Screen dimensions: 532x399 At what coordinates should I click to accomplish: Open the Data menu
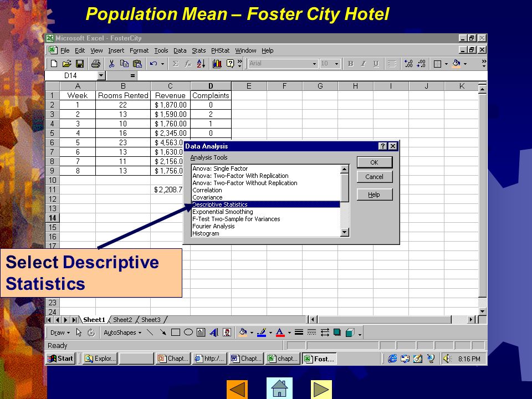point(180,50)
